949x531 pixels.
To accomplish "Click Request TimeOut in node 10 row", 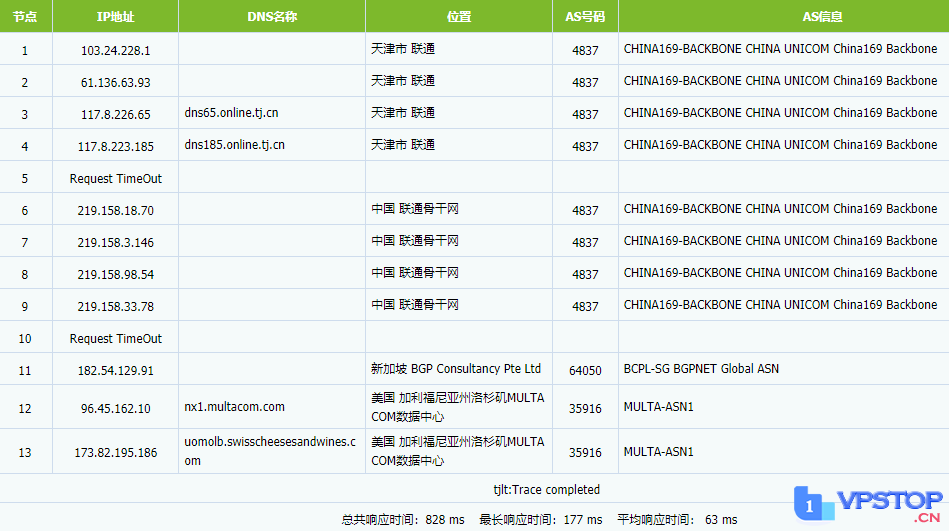I will point(116,338).
